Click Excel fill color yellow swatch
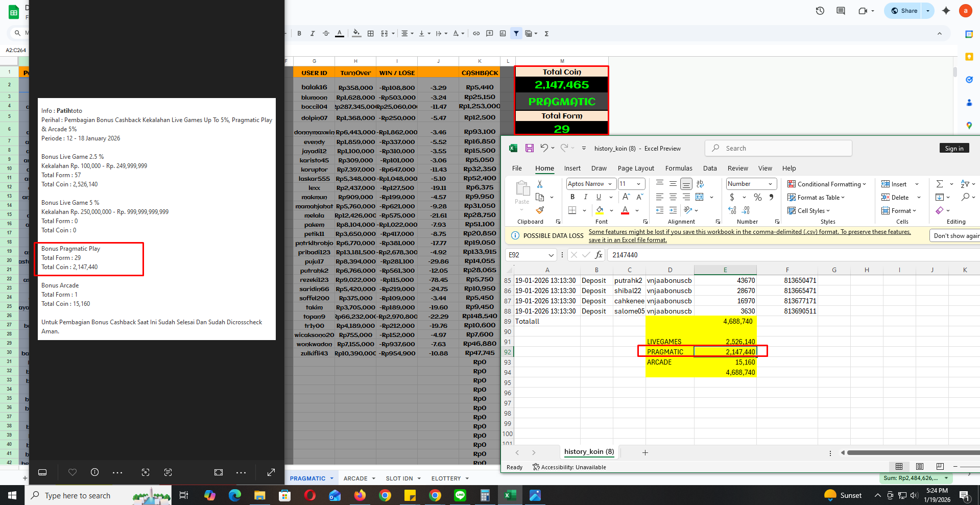Viewport: 980px width, 505px height. tap(600, 210)
